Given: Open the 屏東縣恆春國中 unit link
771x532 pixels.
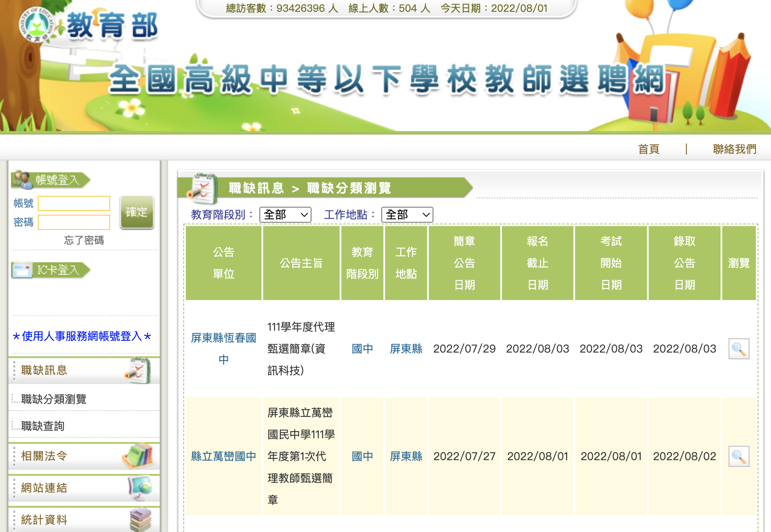Looking at the screenshot, I should pyautogui.click(x=224, y=349).
